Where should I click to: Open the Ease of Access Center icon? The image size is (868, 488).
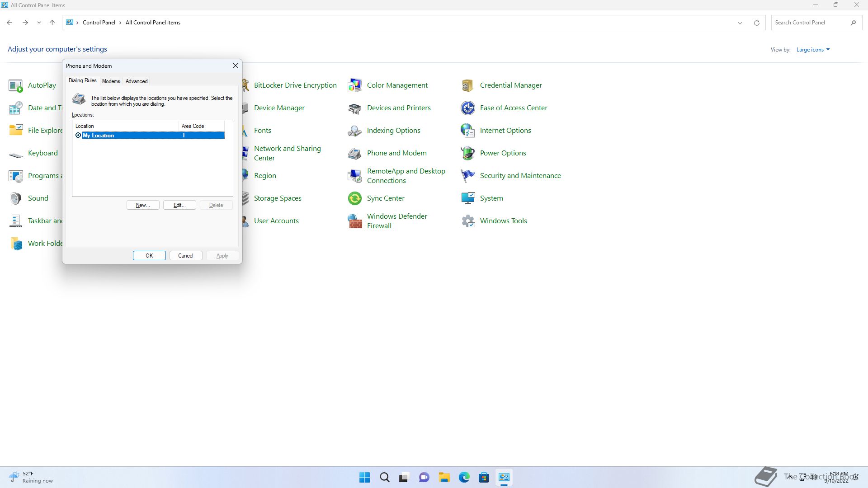[468, 108]
